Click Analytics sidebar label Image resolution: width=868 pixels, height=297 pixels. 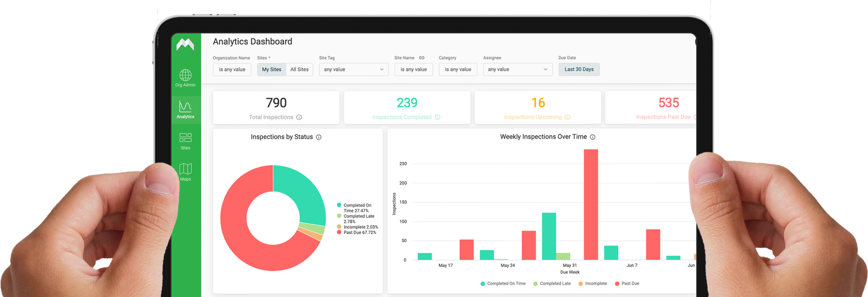tap(185, 117)
